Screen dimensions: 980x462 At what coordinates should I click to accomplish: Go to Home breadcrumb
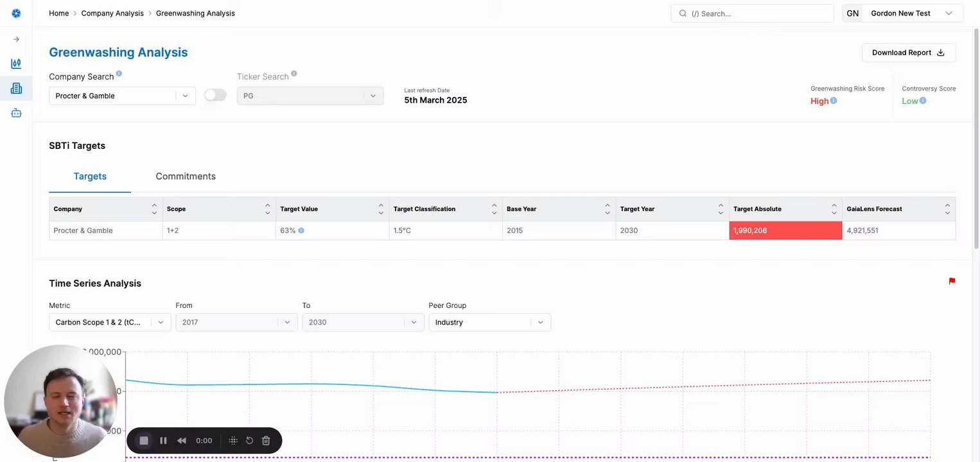coord(59,13)
